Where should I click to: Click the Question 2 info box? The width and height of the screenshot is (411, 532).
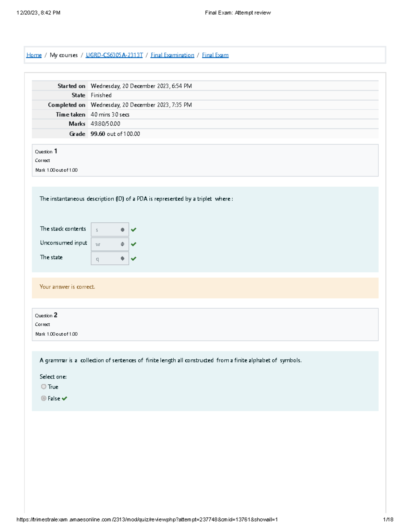pyautogui.click(x=205, y=324)
